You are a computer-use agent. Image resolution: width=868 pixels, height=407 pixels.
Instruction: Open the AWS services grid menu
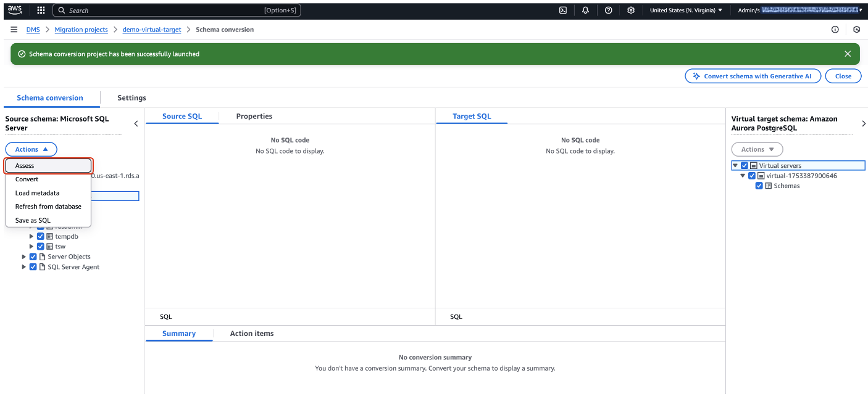pos(41,10)
